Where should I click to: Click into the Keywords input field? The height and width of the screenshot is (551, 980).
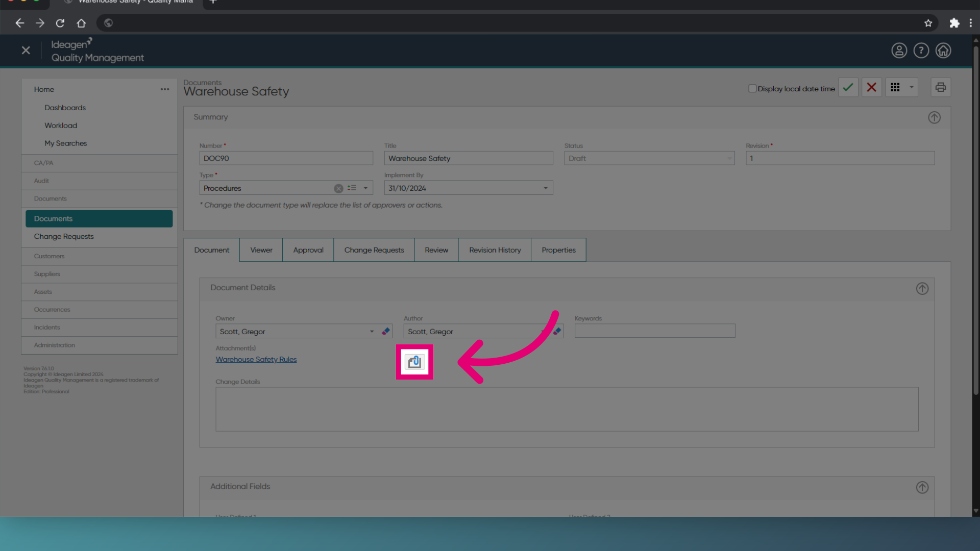pyautogui.click(x=655, y=331)
